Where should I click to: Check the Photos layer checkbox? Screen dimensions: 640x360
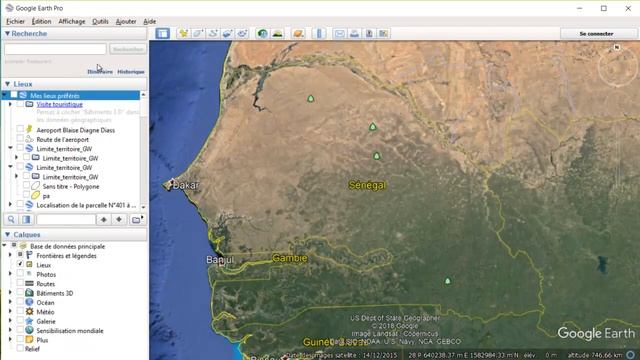20,274
